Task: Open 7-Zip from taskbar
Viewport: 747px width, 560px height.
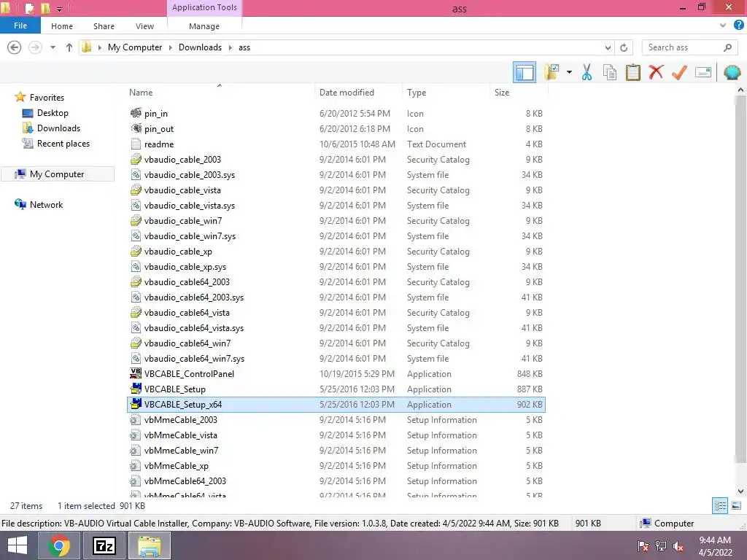Action: coord(104,545)
